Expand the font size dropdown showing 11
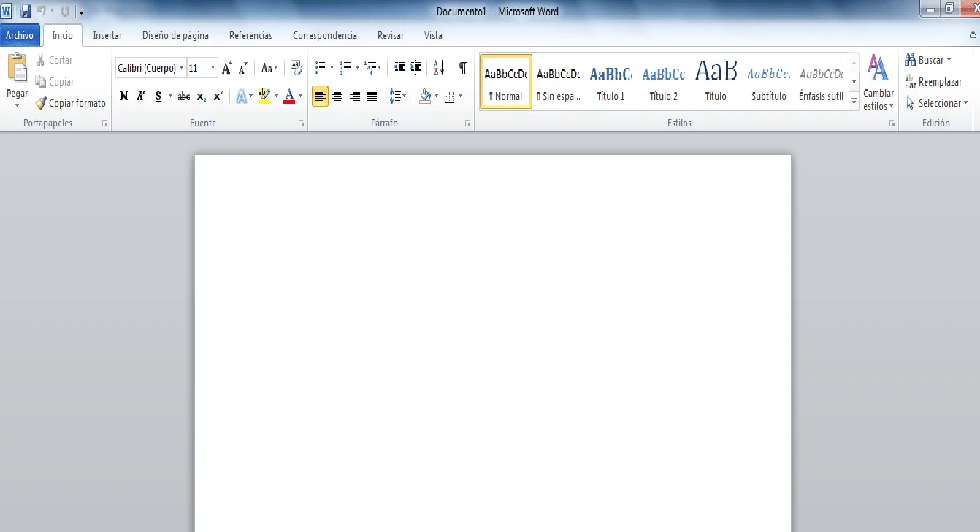 pyautogui.click(x=213, y=68)
